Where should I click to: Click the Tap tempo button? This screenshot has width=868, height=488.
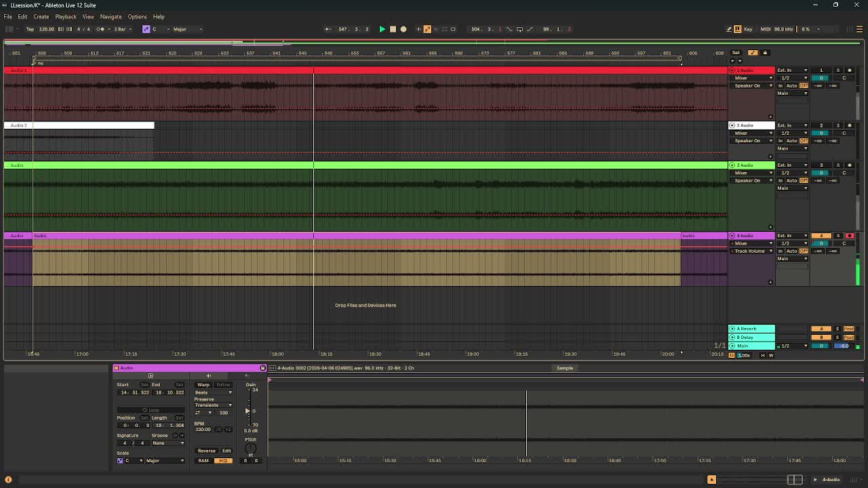click(31, 29)
